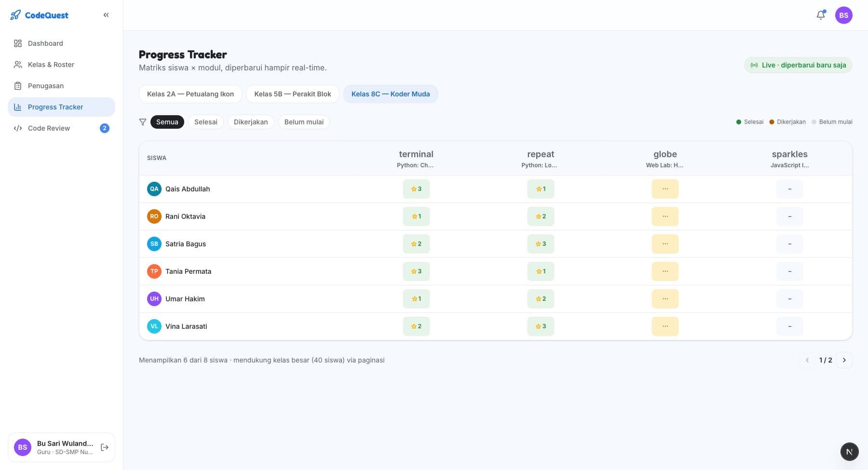The width and height of the screenshot is (868, 470).
Task: Click the repeat module column header
Action: click(540, 159)
